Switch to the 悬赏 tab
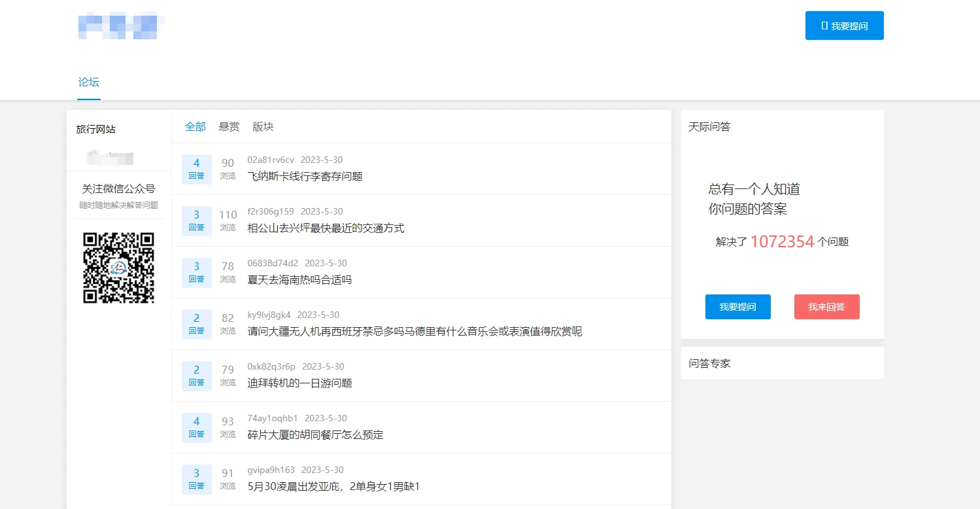 click(229, 127)
